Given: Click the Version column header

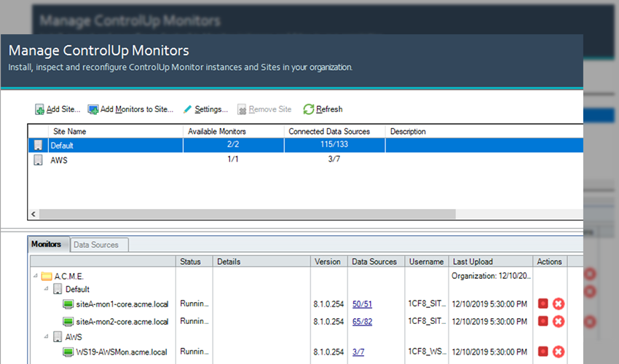Looking at the screenshot, I should [328, 261].
